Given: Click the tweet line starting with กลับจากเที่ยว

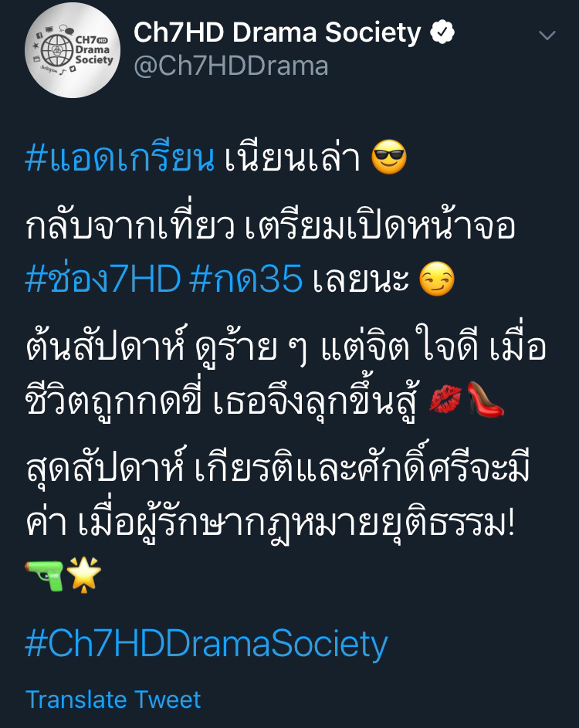Looking at the screenshot, I should 270,226.
